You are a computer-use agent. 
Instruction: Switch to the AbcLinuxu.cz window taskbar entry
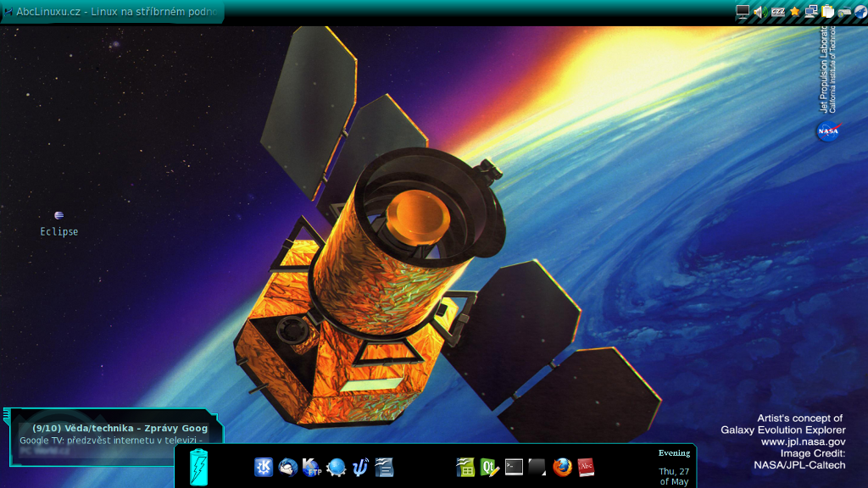point(112,12)
